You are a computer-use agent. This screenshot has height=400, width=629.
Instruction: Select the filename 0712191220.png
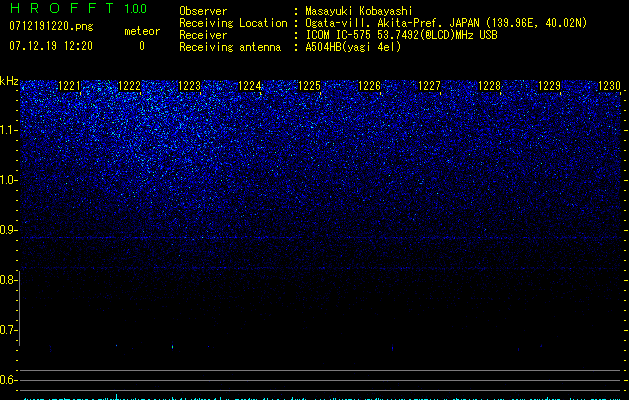point(51,26)
